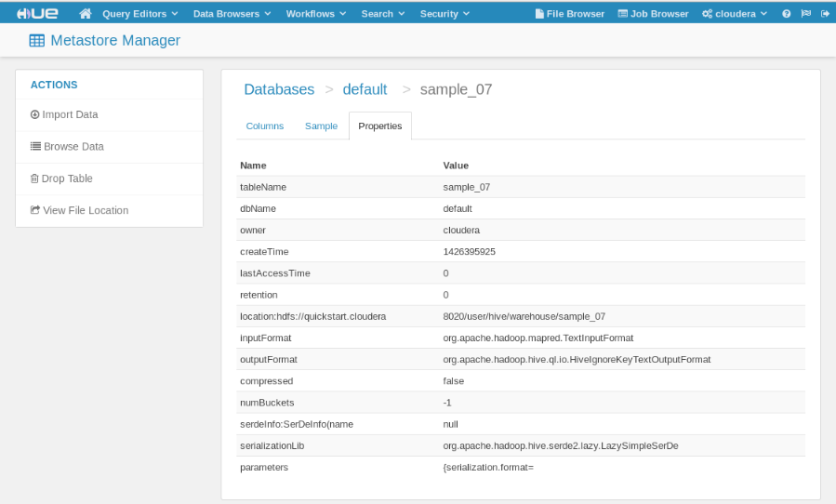Go to the default database breadcrumb
The image size is (836, 504).
pos(365,89)
